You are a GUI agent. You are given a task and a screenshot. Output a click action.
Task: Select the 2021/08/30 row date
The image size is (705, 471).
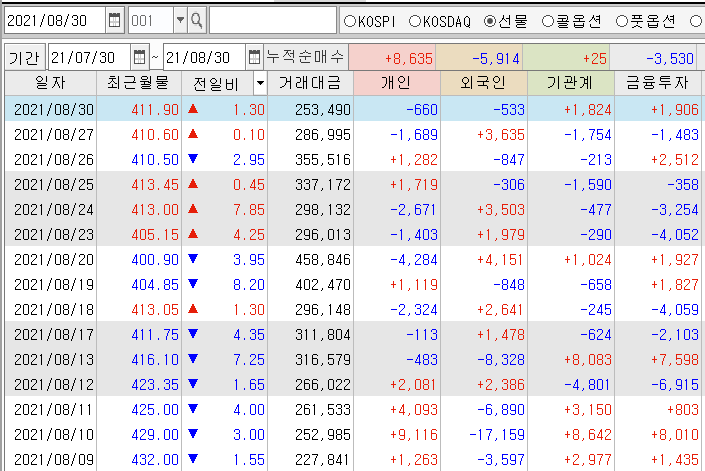(x=54, y=110)
